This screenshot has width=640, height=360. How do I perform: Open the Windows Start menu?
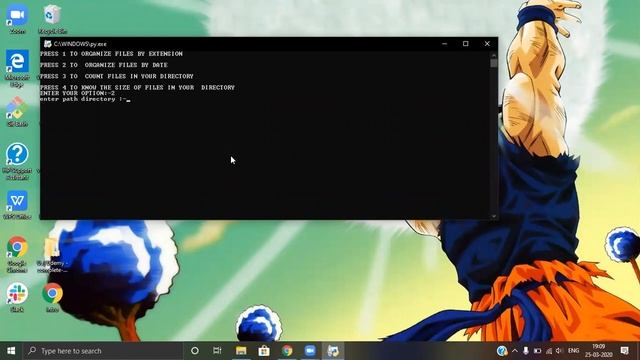tap(11, 351)
